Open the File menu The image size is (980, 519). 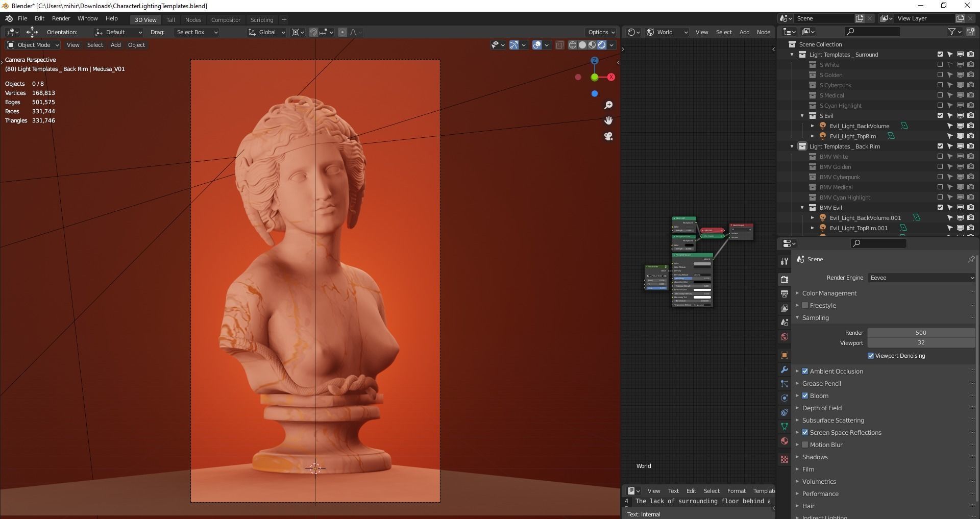coord(22,18)
